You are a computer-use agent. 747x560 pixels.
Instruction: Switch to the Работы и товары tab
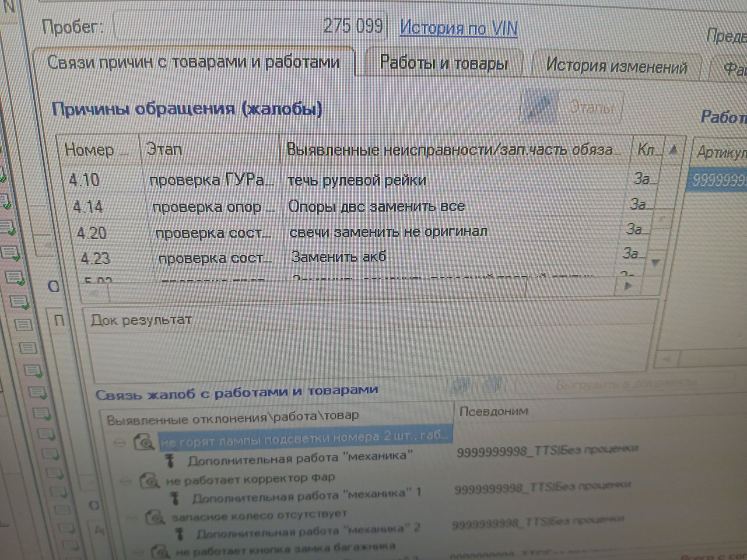(444, 63)
